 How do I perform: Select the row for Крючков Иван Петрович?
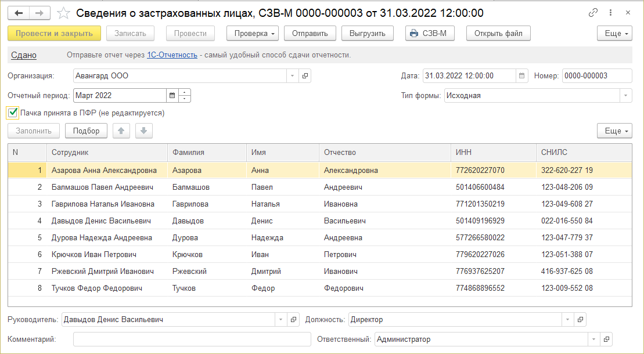pyautogui.click(x=94, y=255)
